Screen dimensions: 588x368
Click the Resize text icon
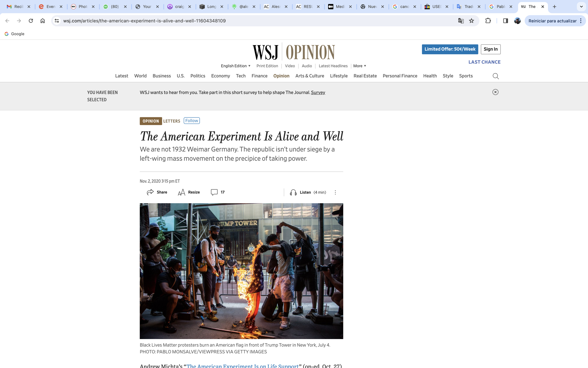181,193
